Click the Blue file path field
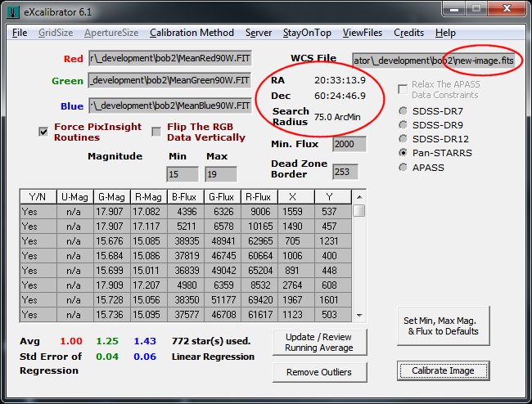Screen dimensions: 532x404 coord(170,105)
